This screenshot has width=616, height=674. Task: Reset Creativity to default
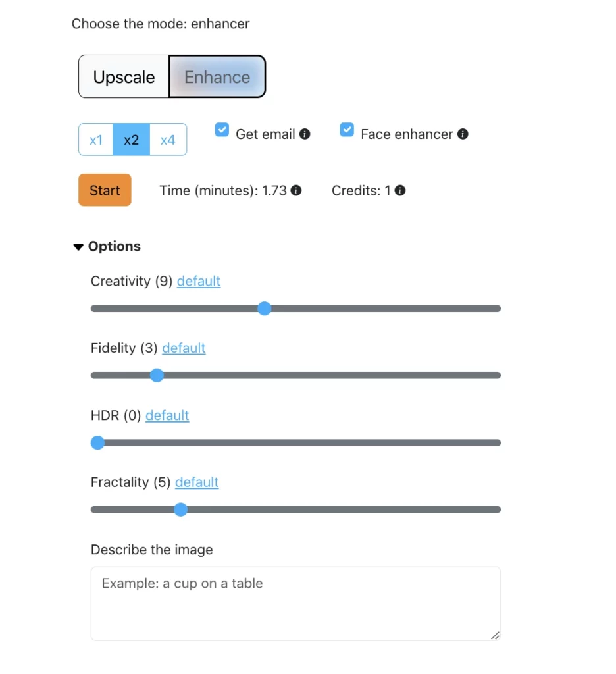[199, 282]
